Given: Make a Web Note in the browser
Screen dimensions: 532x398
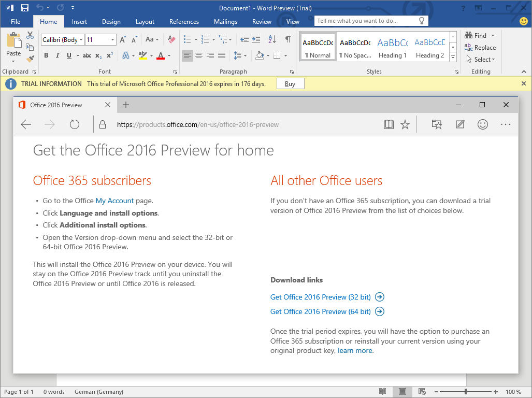Looking at the screenshot, I should (460, 125).
